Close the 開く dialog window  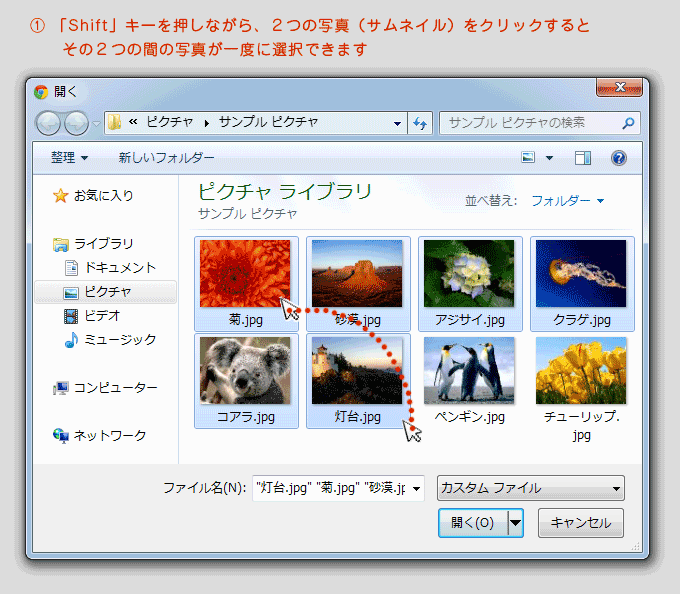(x=619, y=87)
